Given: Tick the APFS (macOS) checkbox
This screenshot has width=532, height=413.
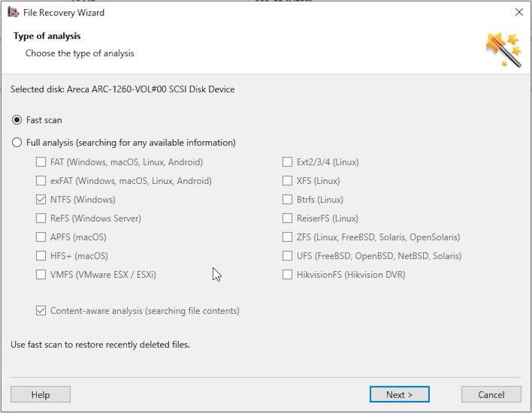Looking at the screenshot, I should pos(41,237).
